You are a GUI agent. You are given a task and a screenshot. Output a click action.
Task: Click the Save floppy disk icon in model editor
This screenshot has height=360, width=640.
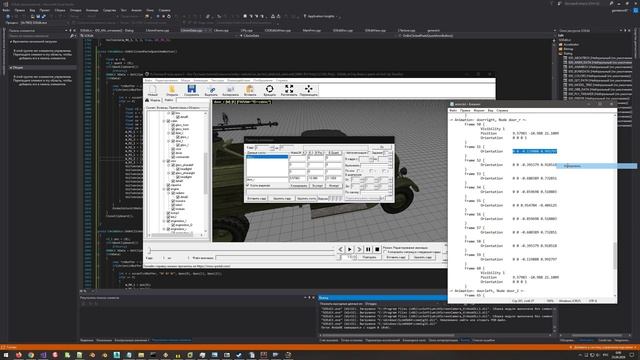pyautogui.click(x=191, y=91)
